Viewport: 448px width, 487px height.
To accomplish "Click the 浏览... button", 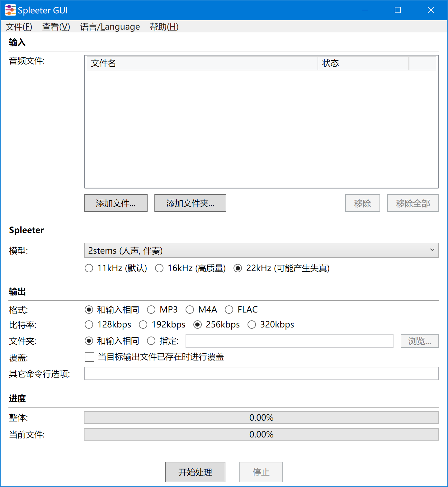I will [x=420, y=341].
